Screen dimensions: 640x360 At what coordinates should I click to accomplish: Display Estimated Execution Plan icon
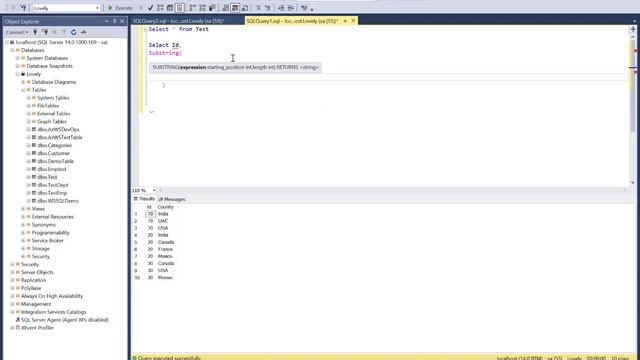160,8
